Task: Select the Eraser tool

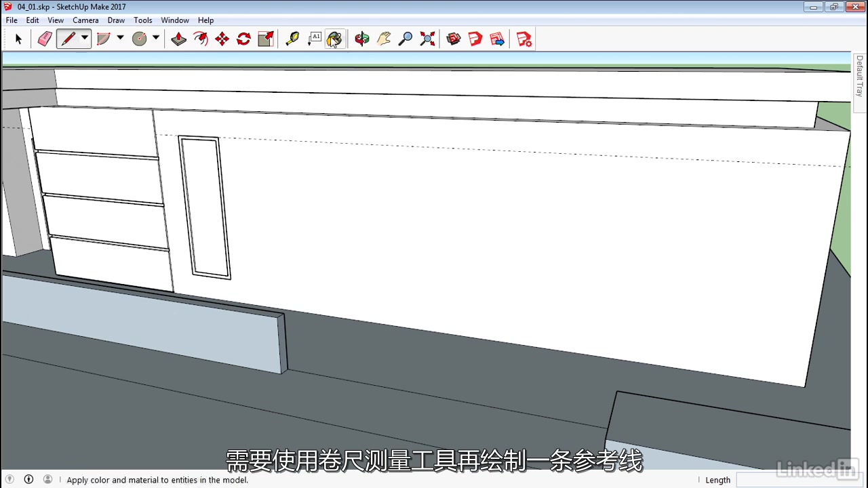Action: pos(44,39)
